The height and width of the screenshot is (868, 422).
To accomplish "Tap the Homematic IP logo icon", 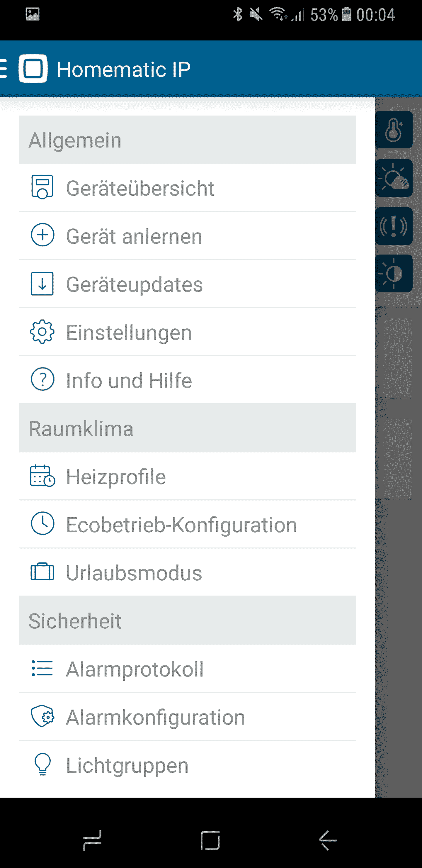I will point(33,69).
